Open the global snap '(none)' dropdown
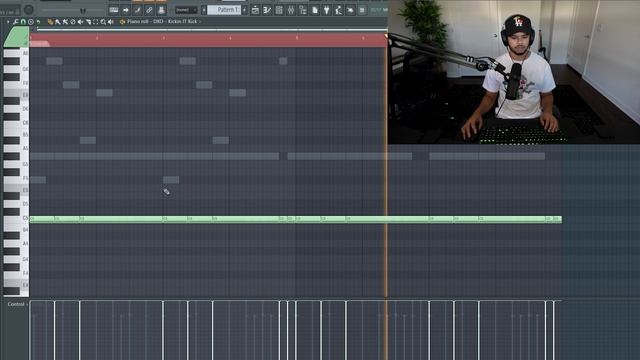 186,10
